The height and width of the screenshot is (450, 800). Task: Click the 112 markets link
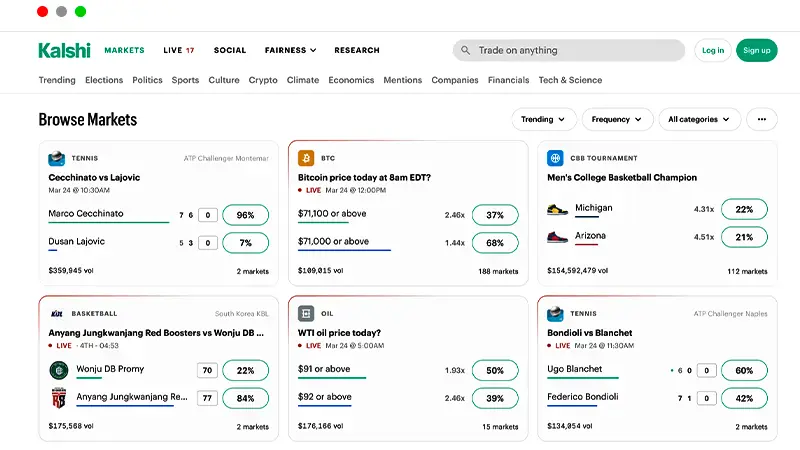pyautogui.click(x=747, y=271)
